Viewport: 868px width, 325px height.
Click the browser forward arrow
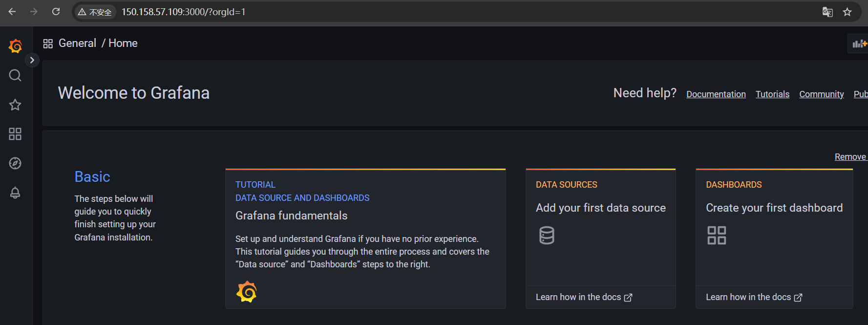coord(34,12)
